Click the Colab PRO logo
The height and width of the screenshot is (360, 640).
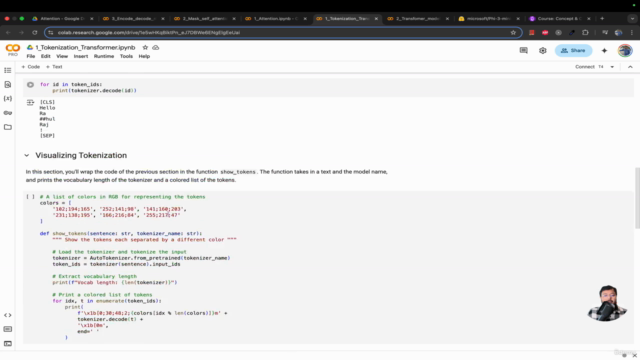pyautogui.click(x=13, y=50)
